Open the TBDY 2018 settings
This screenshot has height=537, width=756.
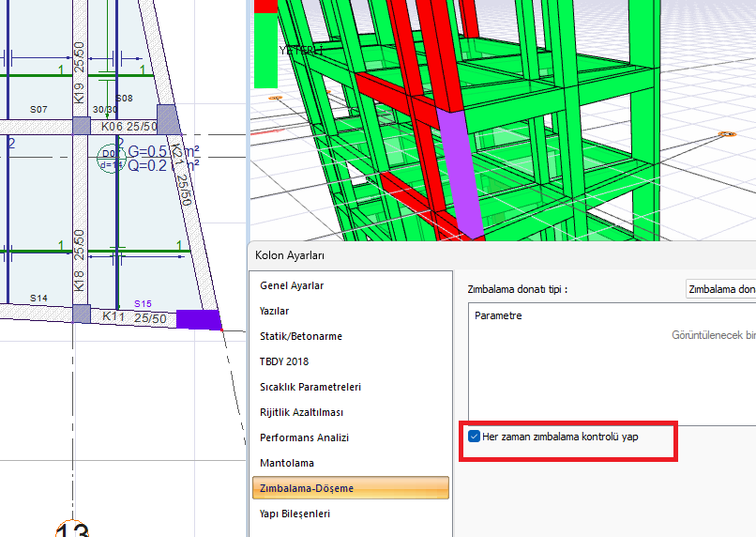(283, 361)
